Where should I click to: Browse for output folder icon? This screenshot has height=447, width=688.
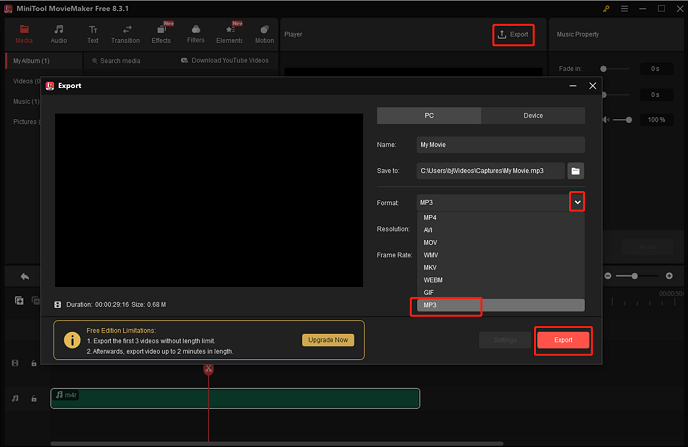[576, 171]
